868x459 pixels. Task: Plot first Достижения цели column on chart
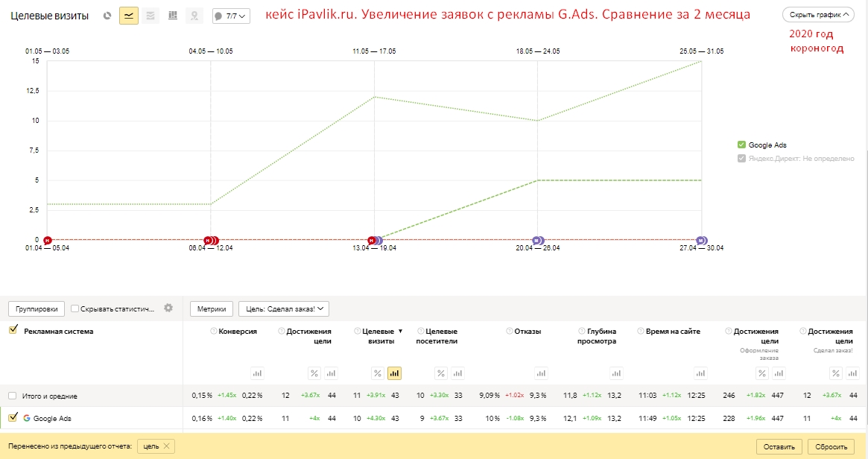pos(331,373)
